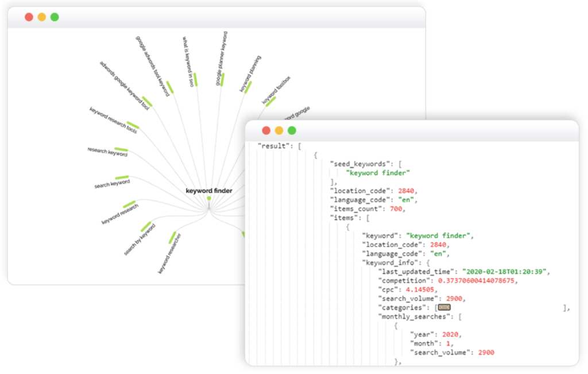Screen dimensions: 588x374
Task: Expand the collapsed categories array icon
Action: tap(444, 307)
